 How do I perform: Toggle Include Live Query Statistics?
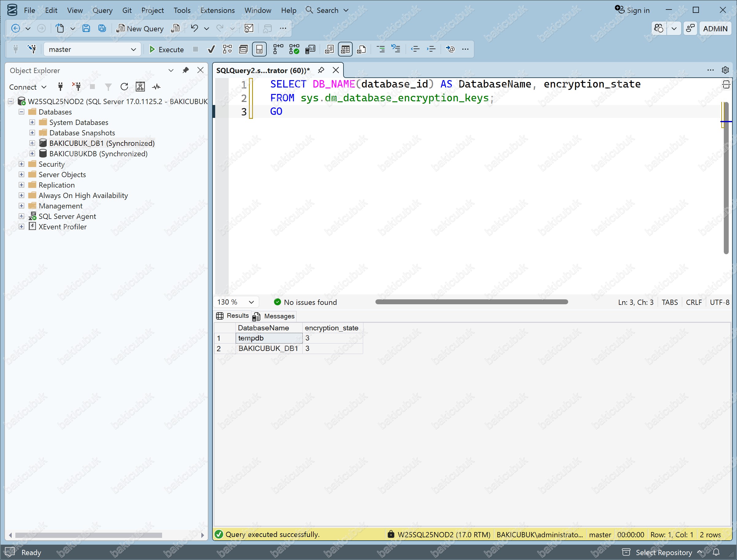294,49
